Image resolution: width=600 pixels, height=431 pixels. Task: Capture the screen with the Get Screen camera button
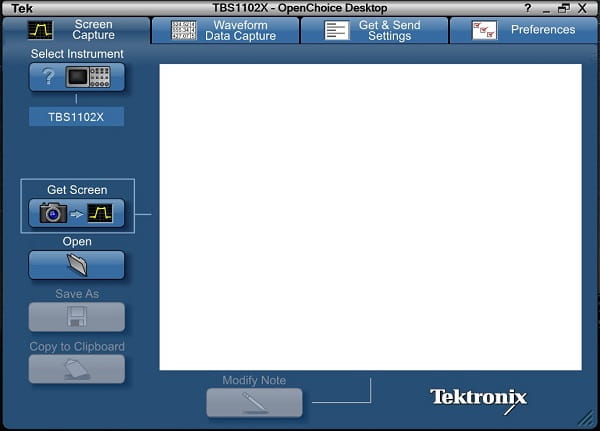coord(77,213)
